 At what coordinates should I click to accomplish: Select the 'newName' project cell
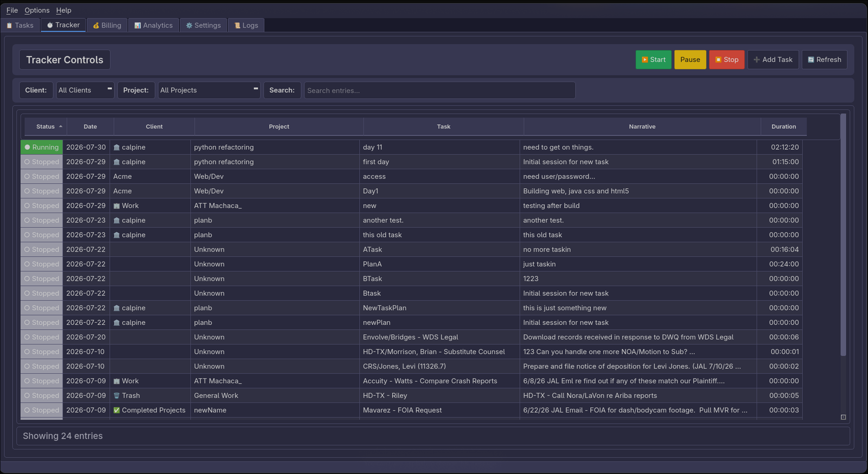click(275, 410)
